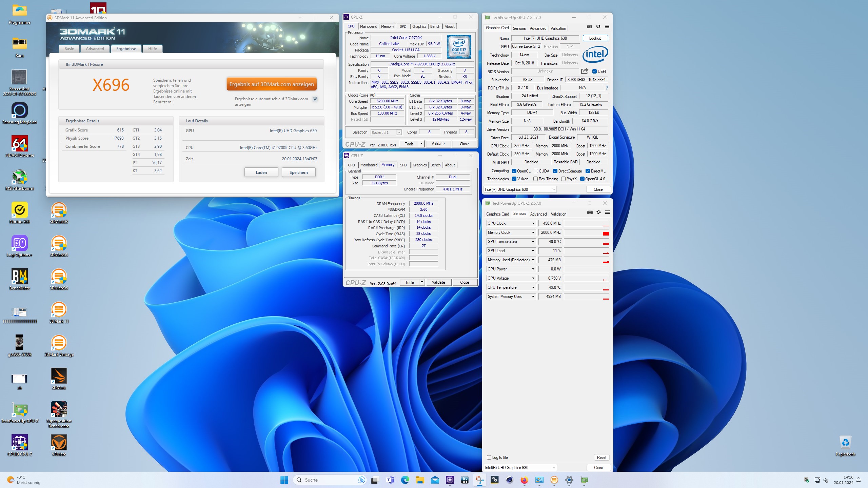Open Firefox from the taskbar
Image resolution: width=868 pixels, height=488 pixels.
point(524,480)
